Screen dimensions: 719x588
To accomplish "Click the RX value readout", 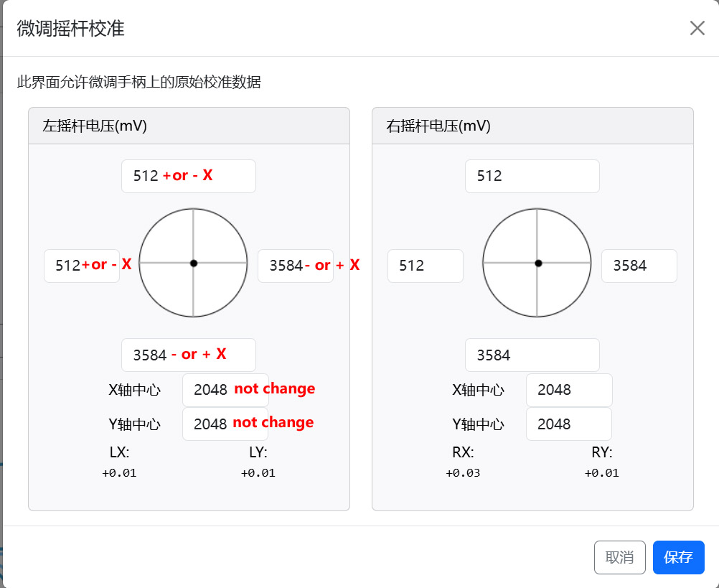I will (x=463, y=473).
